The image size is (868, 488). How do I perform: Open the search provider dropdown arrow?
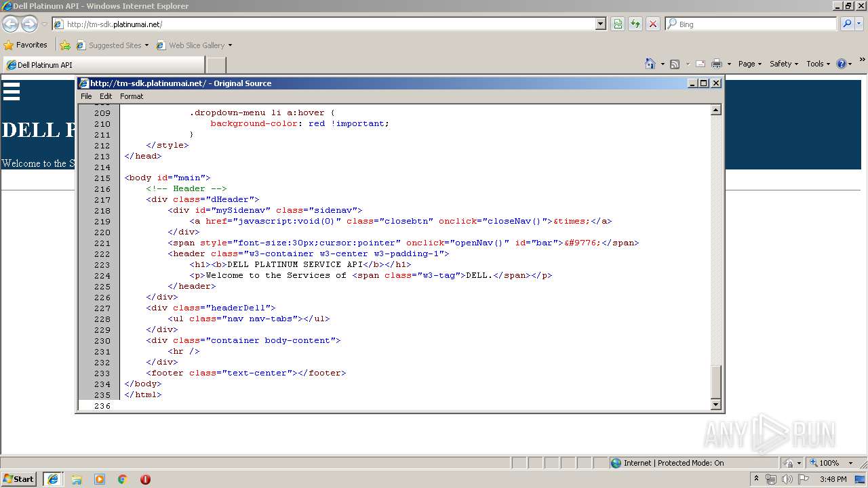860,24
